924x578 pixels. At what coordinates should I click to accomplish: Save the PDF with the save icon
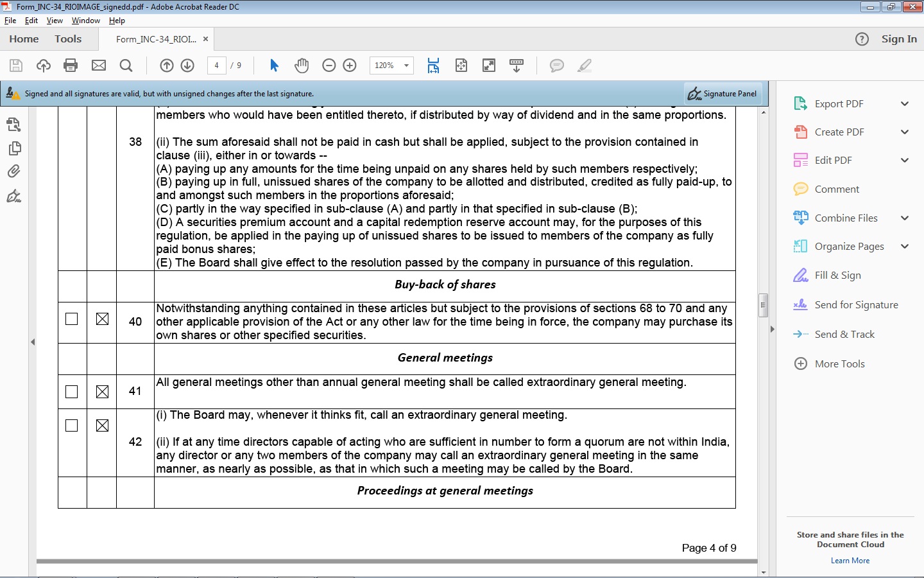click(15, 65)
